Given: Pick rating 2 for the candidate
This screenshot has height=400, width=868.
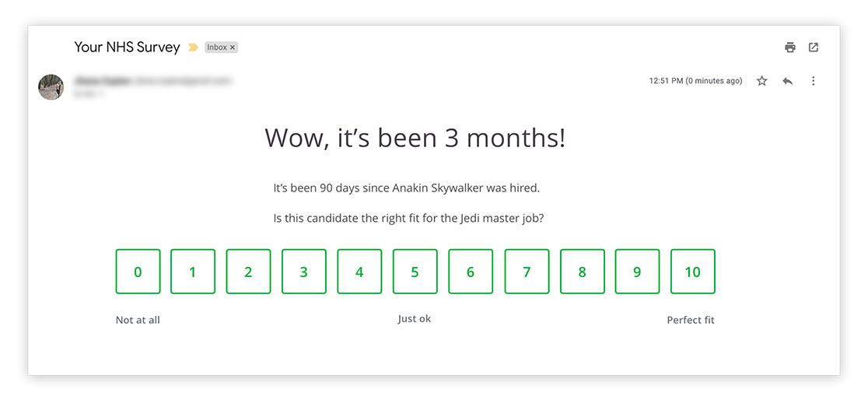Looking at the screenshot, I should point(248,272).
